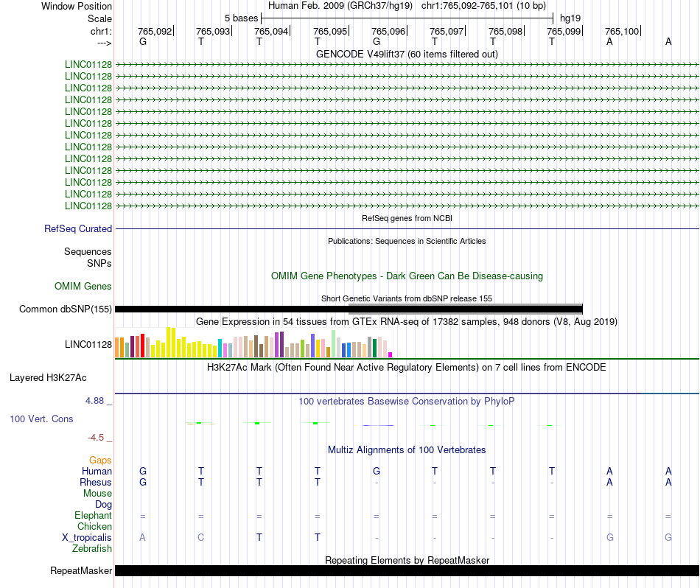Open the 100 Vert. Cons track label
The height and width of the screenshot is (588, 700).
click(41, 419)
